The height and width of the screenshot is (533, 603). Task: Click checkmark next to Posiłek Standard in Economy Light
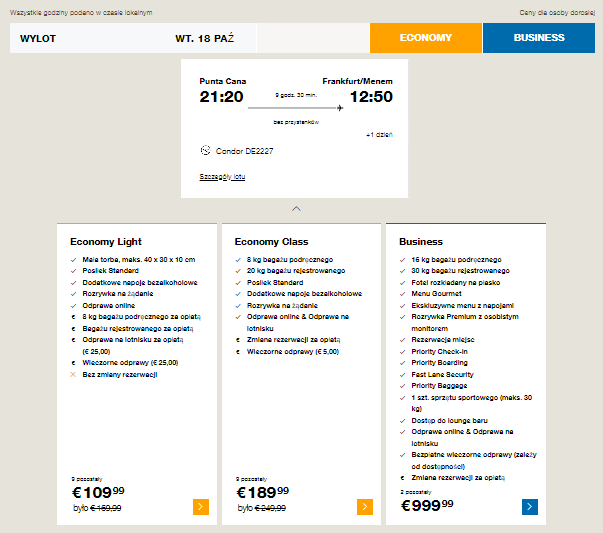tap(73, 271)
